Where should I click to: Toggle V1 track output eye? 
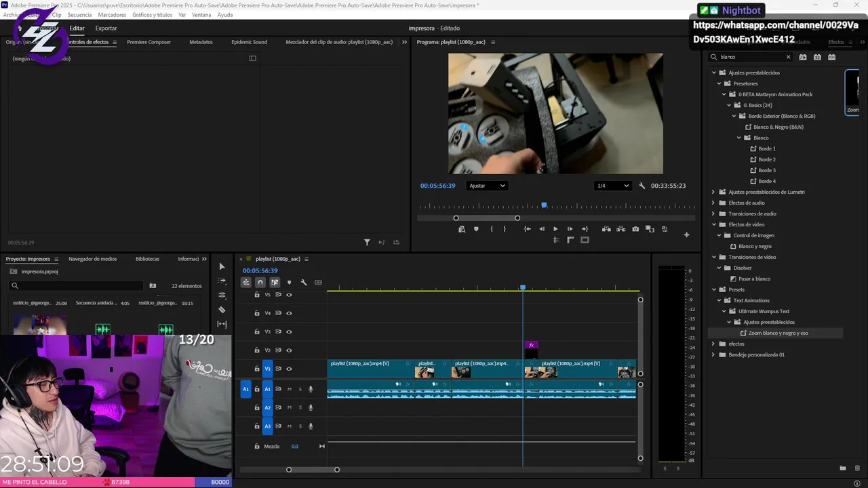[x=289, y=369]
